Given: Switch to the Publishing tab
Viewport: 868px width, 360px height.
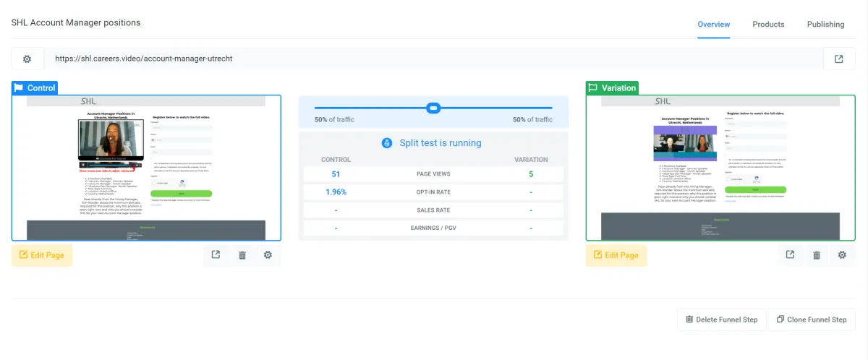Looking at the screenshot, I should coord(825,24).
